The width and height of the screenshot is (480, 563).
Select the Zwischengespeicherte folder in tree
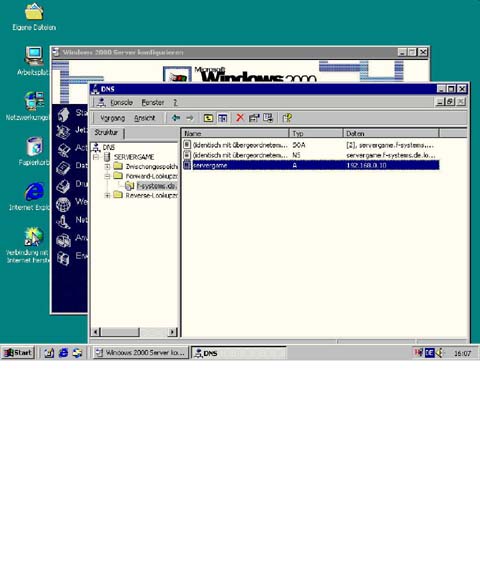point(151,167)
